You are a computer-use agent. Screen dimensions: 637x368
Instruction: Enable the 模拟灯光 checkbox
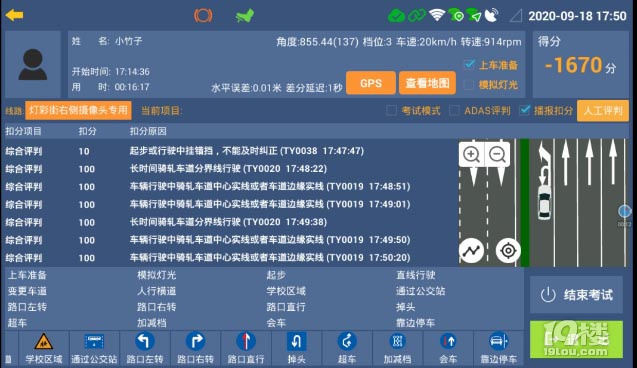[469, 84]
